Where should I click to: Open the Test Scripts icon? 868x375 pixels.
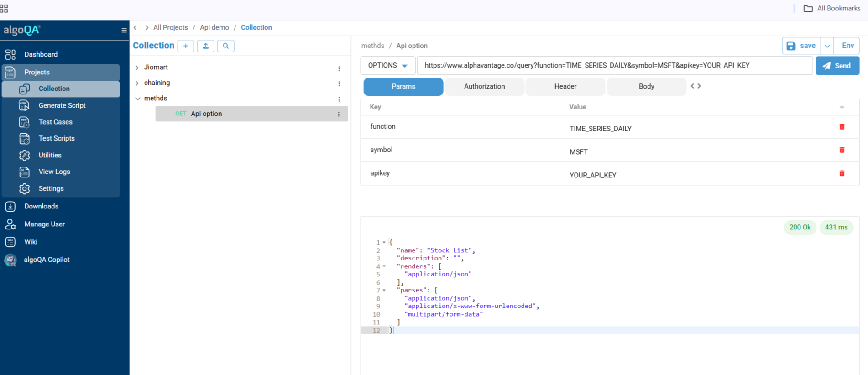click(25, 139)
